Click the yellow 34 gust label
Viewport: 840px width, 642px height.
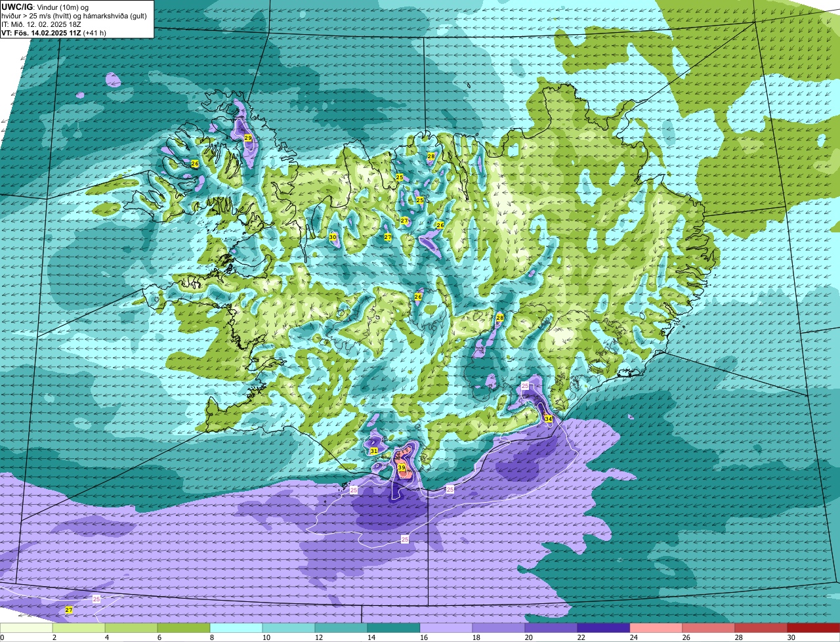(x=548, y=418)
